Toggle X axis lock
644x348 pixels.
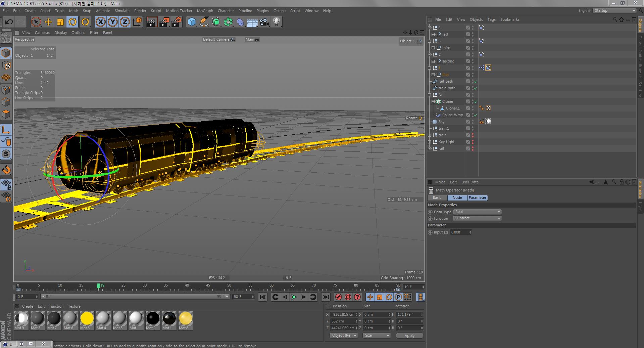100,22
